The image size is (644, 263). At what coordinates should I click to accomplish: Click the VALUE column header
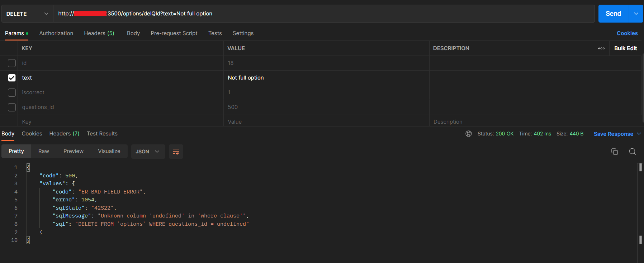(236, 48)
